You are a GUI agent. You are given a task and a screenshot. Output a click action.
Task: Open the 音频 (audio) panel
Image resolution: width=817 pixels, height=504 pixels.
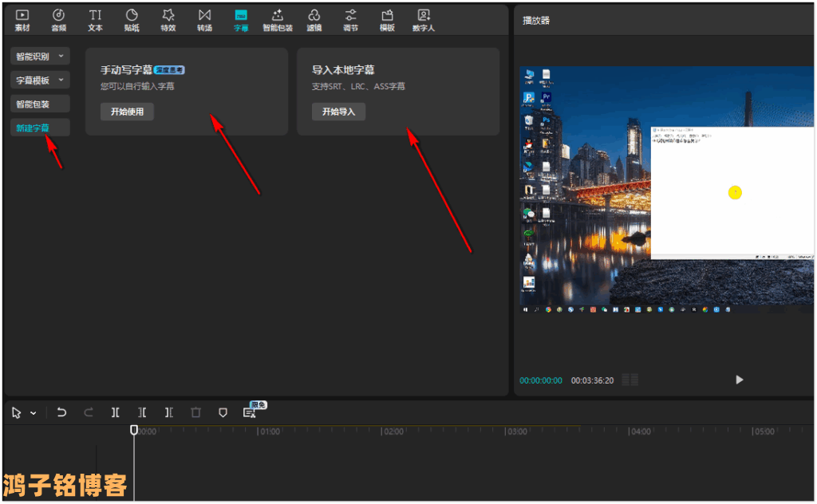[59, 20]
